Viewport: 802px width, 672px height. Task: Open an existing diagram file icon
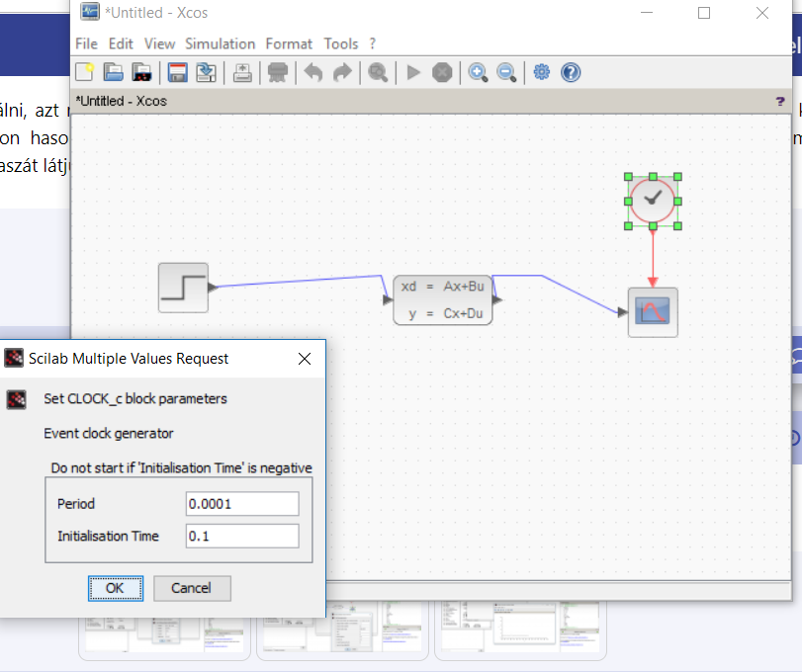(113, 72)
